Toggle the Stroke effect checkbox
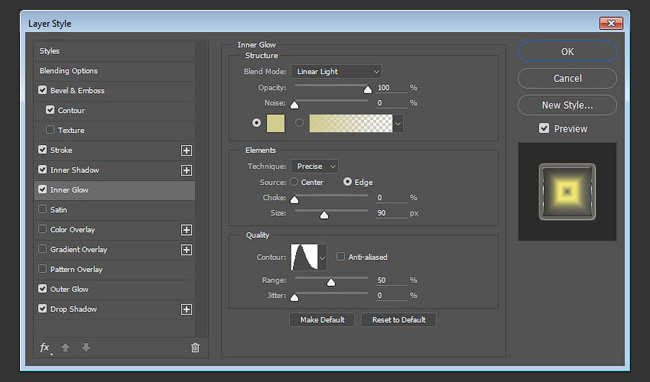 (42, 150)
